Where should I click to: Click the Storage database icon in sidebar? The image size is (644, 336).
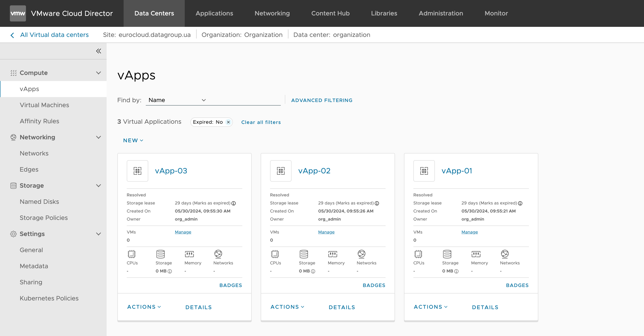(13, 186)
